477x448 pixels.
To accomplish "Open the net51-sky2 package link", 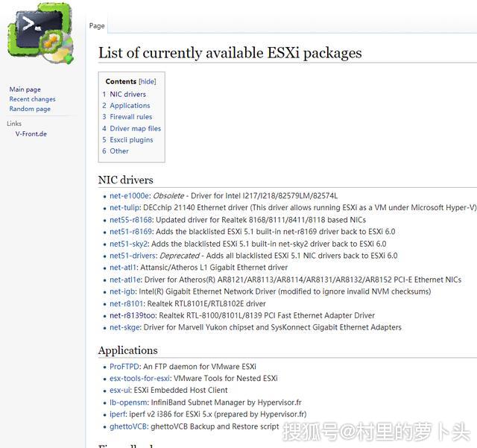I will pyautogui.click(x=129, y=244).
